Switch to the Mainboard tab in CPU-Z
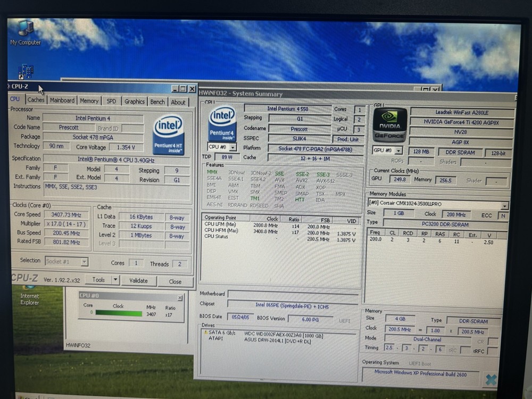This screenshot has height=399, width=532. 62,101
